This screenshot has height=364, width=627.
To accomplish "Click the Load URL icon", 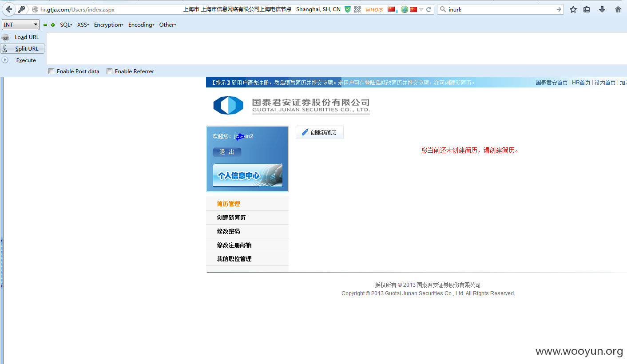I will tap(5, 37).
